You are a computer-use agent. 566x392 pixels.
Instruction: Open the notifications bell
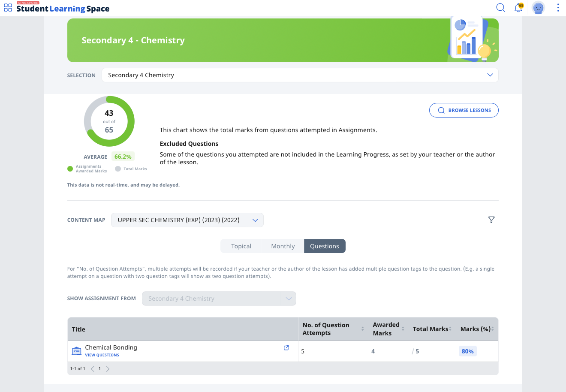tap(518, 8)
